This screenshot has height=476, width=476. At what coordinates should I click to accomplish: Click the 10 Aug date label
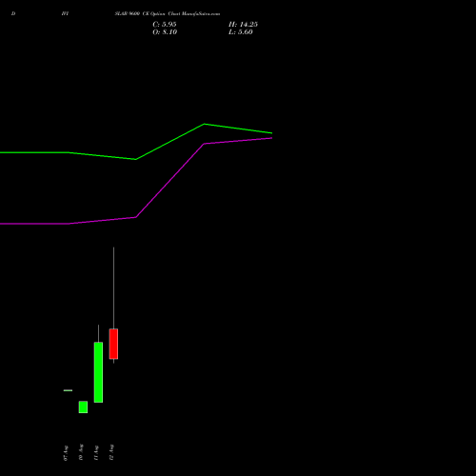click(81, 452)
